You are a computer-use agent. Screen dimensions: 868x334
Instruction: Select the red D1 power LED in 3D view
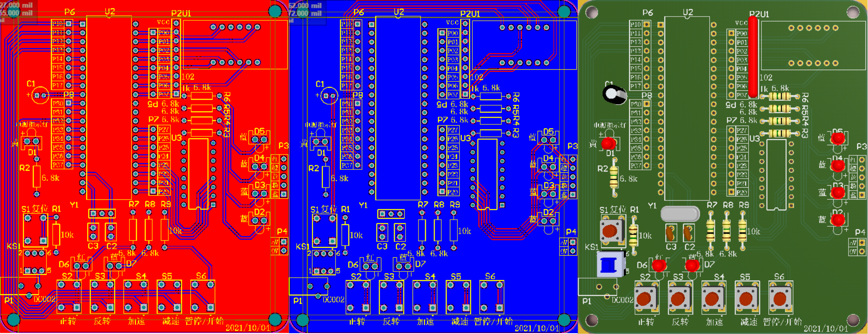609,143
